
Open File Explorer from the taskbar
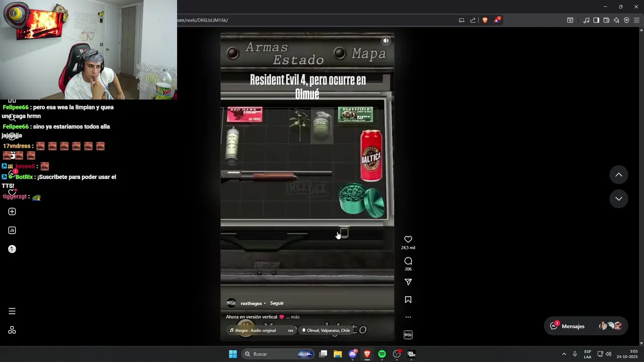(x=338, y=354)
